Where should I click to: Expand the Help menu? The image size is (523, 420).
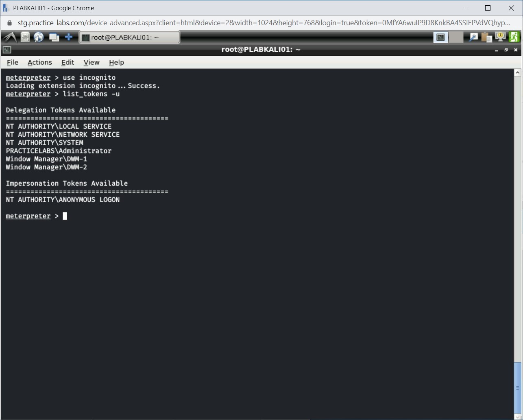(x=116, y=62)
